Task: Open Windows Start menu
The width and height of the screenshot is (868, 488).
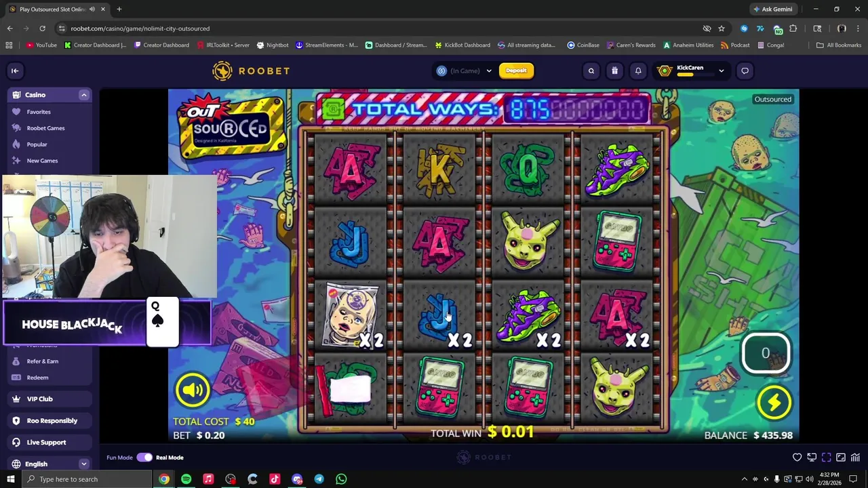Action: tap(10, 479)
